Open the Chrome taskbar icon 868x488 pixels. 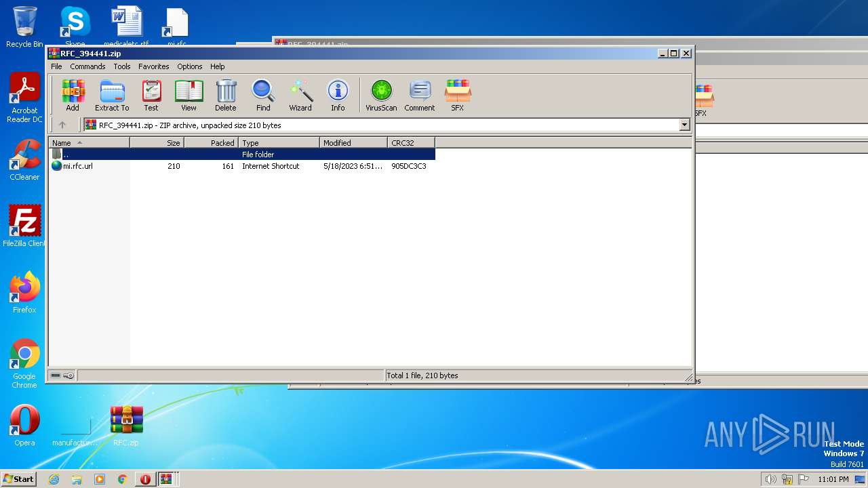pos(123,479)
